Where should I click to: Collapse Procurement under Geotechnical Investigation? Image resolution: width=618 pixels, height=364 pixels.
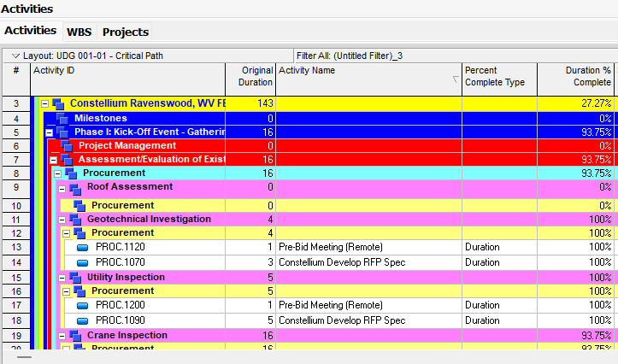pos(66,233)
